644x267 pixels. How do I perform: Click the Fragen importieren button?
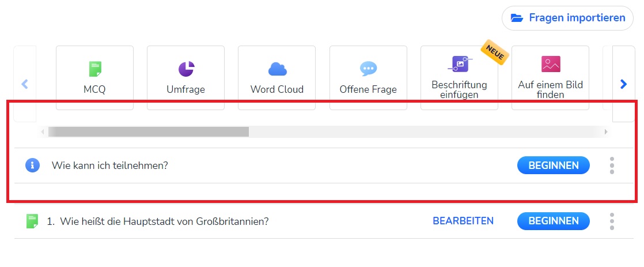click(x=568, y=18)
